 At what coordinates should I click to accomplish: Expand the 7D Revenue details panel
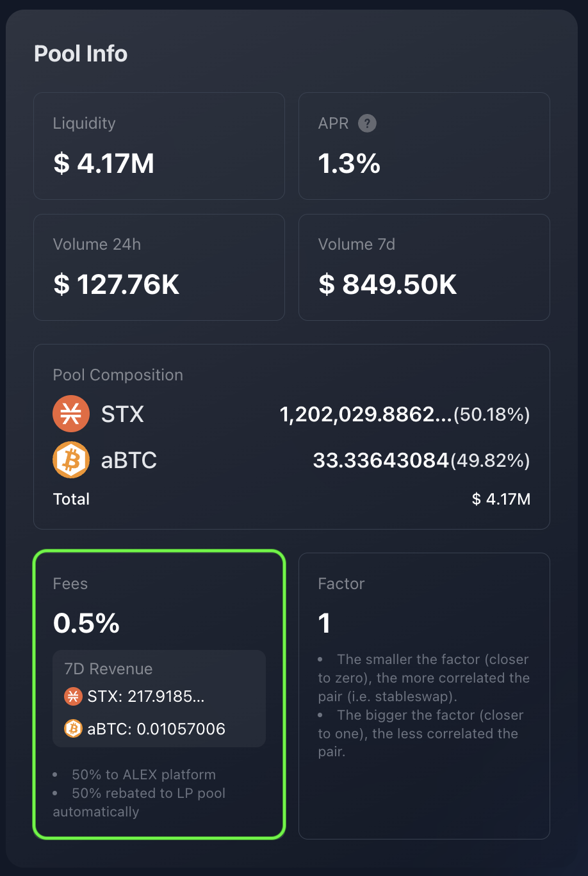(159, 698)
